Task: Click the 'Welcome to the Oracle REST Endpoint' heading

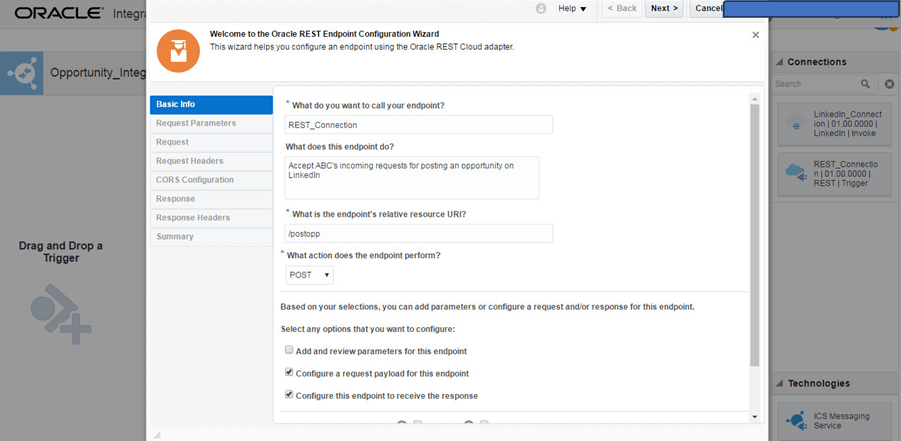Action: click(325, 34)
